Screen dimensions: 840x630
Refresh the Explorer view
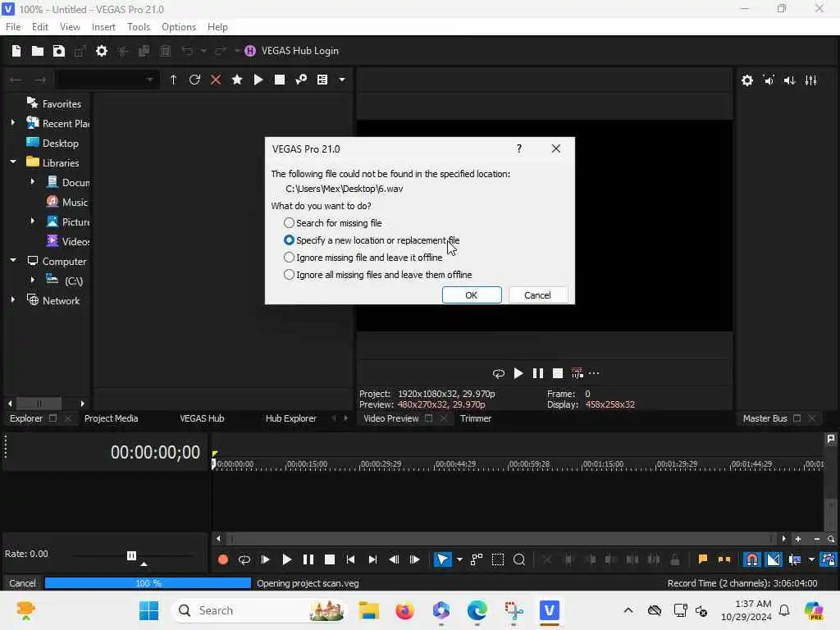(194, 80)
